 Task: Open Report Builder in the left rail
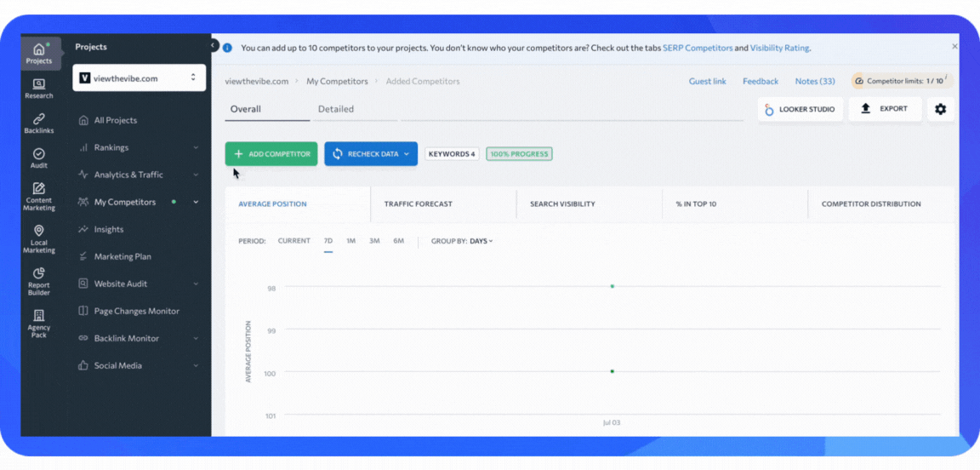coord(39,282)
